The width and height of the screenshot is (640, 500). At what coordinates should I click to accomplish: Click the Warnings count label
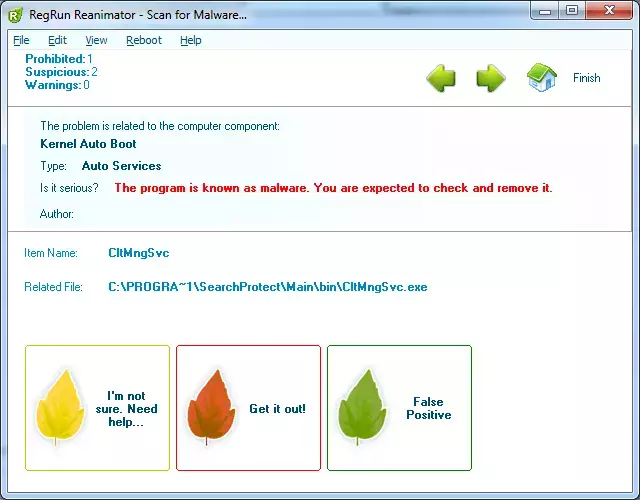coord(57,85)
